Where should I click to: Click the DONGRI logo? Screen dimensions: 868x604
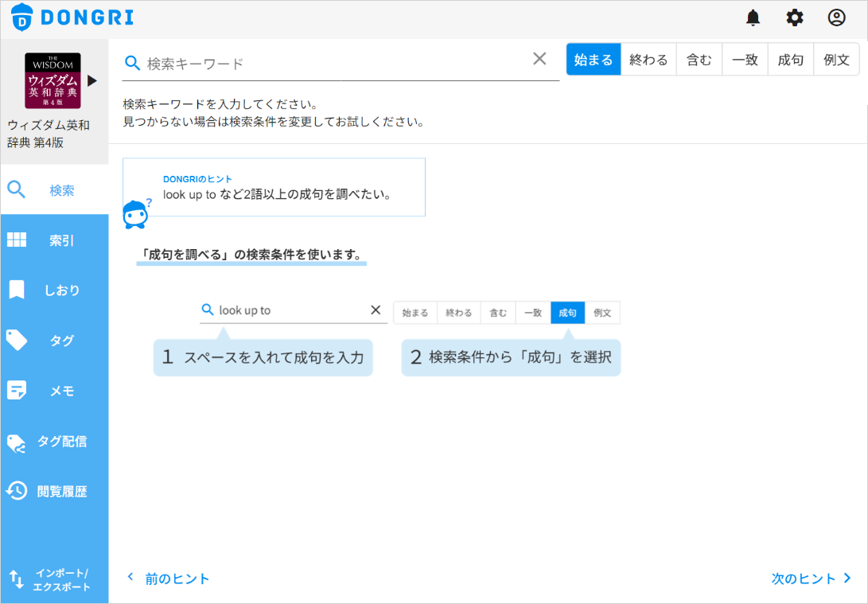coord(72,18)
